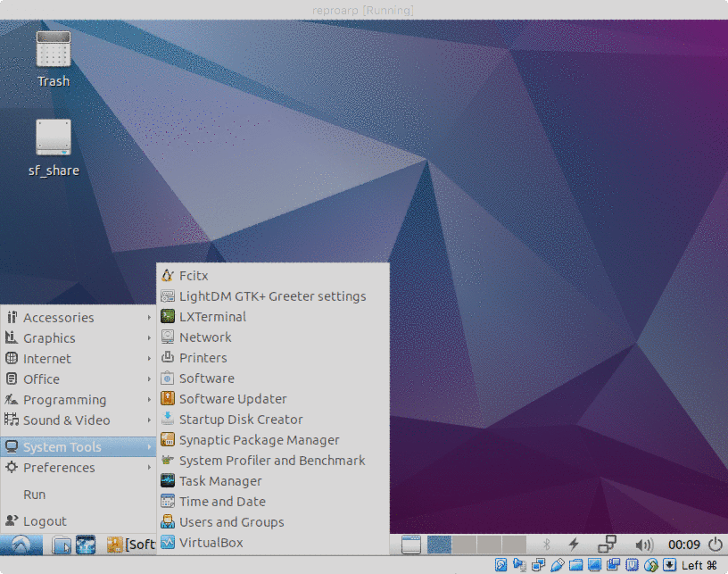728x574 pixels.
Task: Expand the Accessories submenu
Action: pos(78,317)
